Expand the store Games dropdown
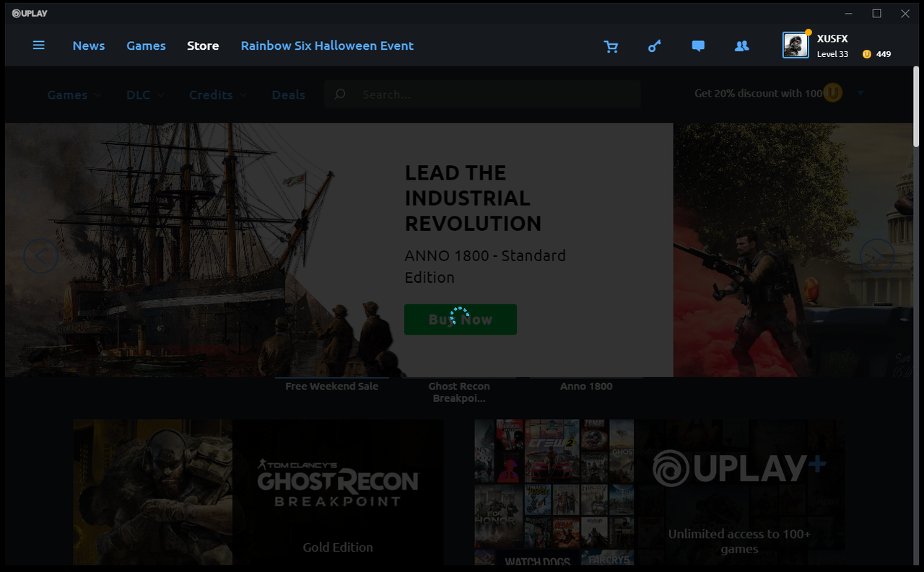 point(74,94)
